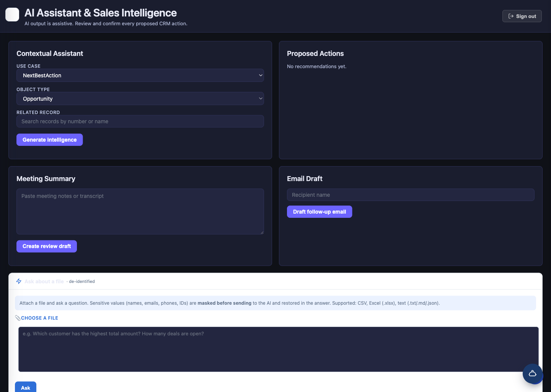
Task: Click the Ask about a file heading
Action: coord(44,281)
